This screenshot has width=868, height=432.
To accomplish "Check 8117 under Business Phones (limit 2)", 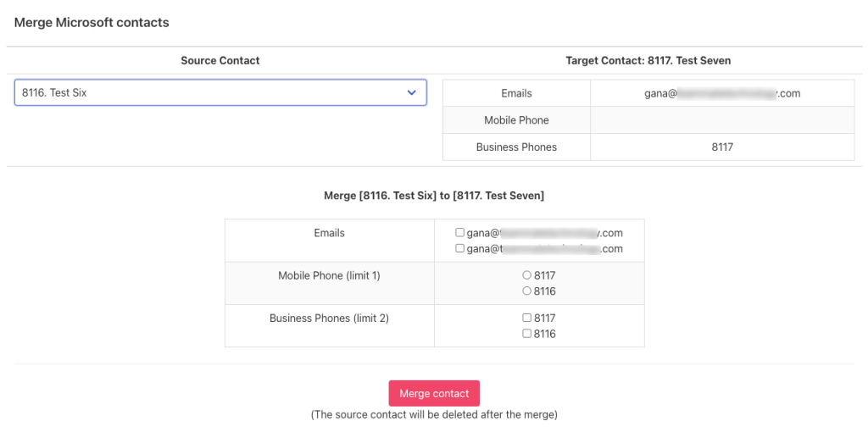I will click(x=527, y=318).
